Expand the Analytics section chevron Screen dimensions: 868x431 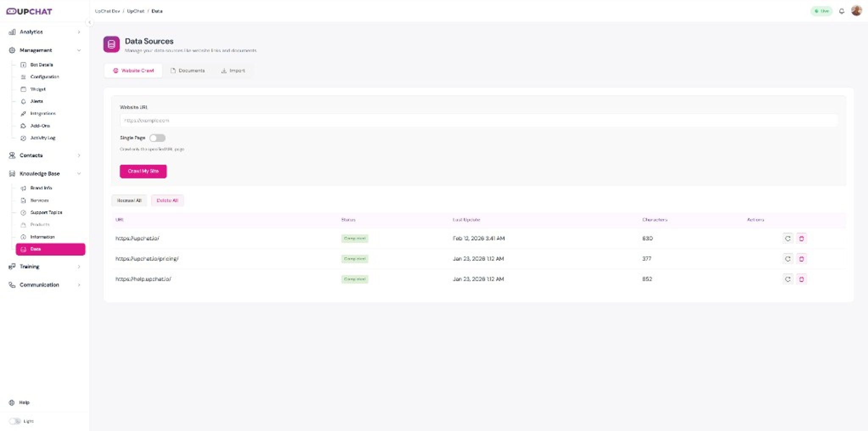pyautogui.click(x=79, y=32)
